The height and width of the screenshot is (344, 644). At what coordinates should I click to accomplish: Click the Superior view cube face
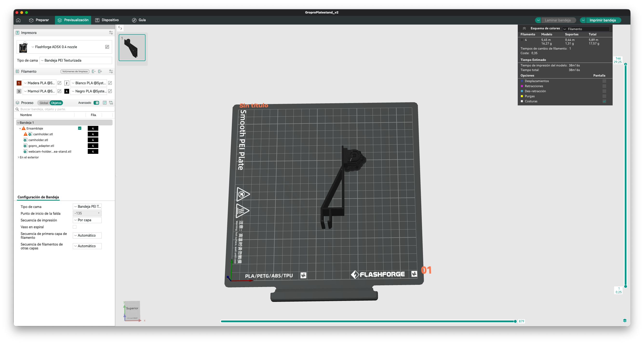coord(132,308)
